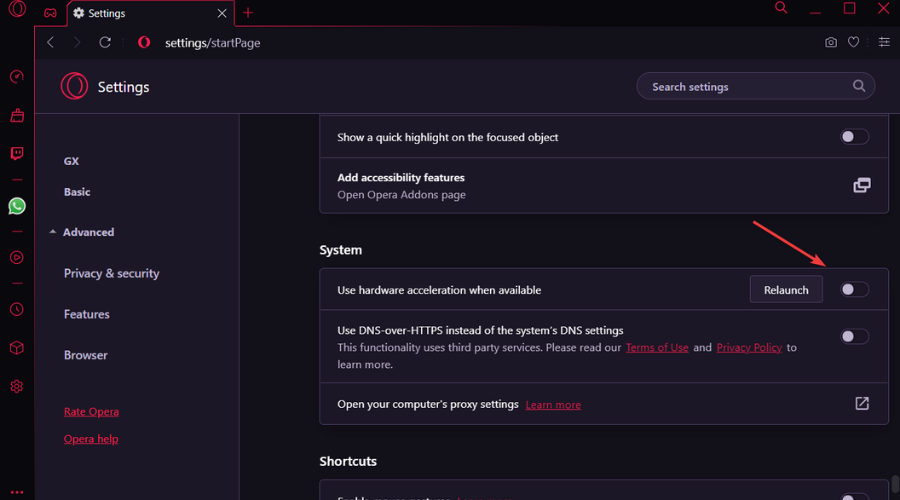Select Basic in settings sidebar
The width and height of the screenshot is (900, 500).
click(77, 192)
